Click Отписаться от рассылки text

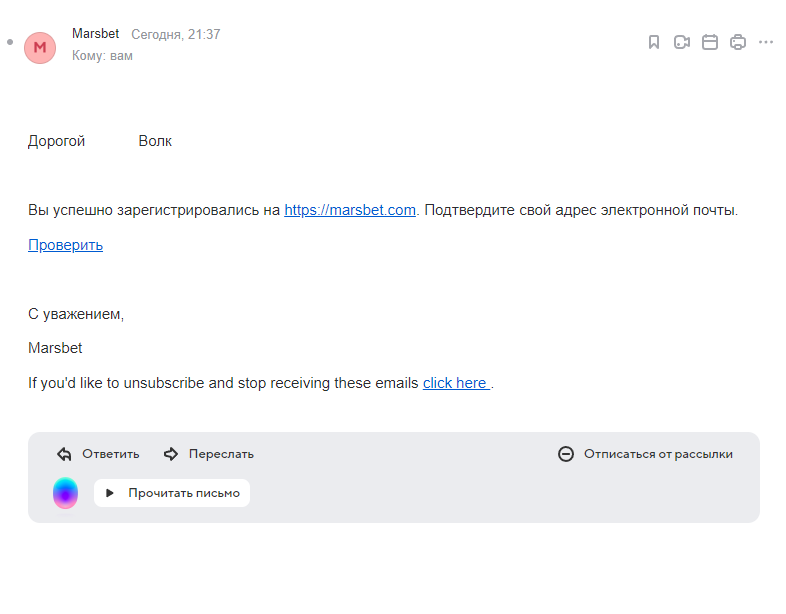point(658,454)
